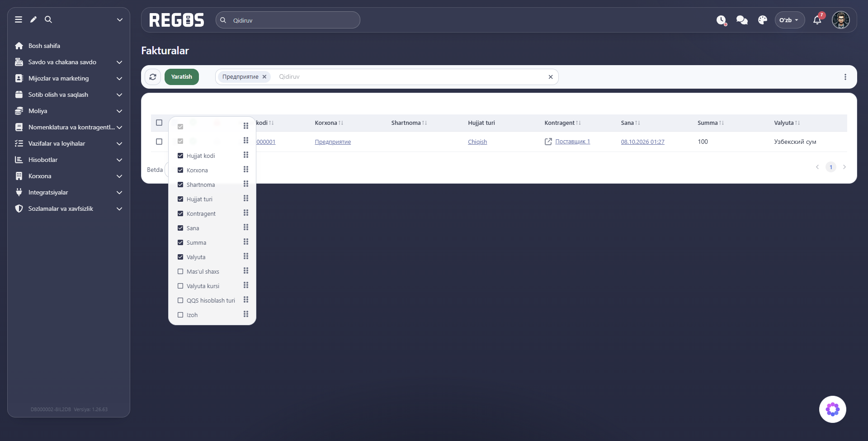Open Integratsiyalar sidebar section
The height and width of the screenshot is (441, 868).
[69, 192]
